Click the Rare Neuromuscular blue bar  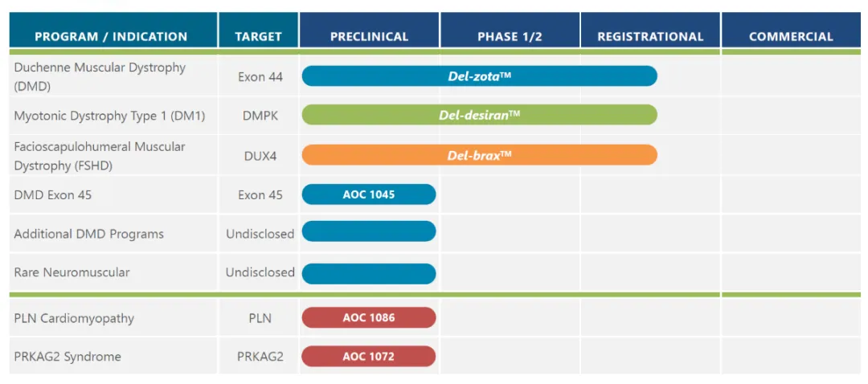(369, 273)
